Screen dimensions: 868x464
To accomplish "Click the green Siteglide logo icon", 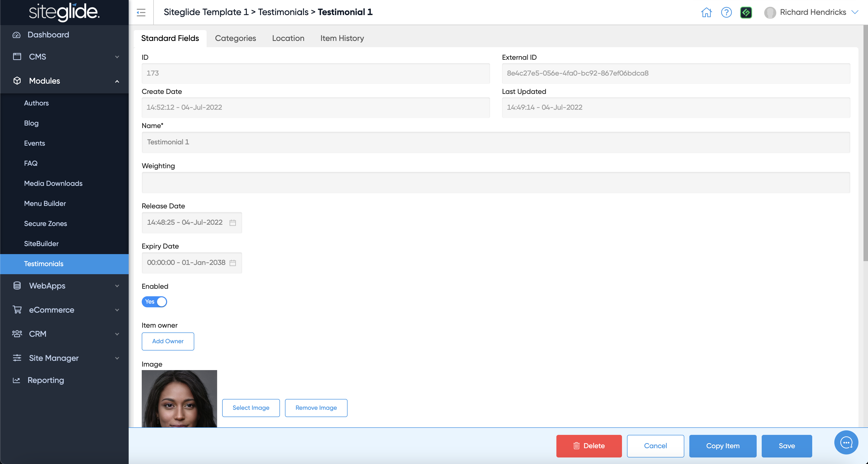I will tap(746, 13).
